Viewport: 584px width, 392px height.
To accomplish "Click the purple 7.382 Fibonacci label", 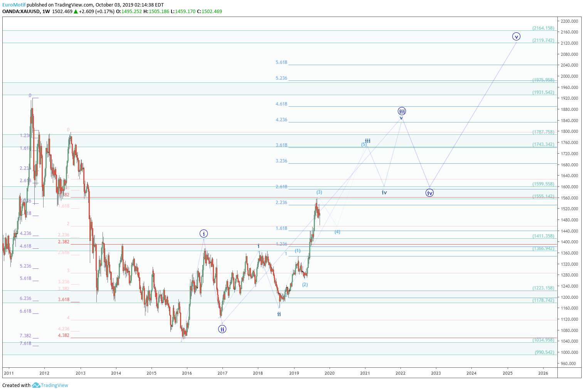I will pos(25,336).
